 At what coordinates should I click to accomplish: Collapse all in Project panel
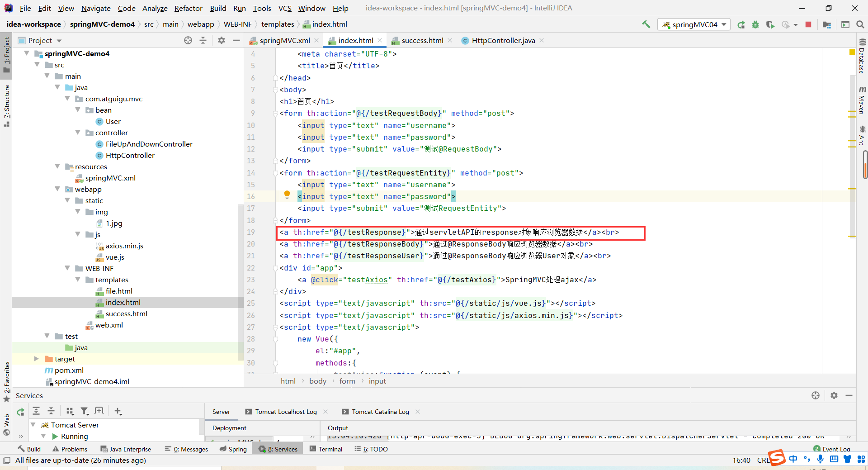(203, 40)
